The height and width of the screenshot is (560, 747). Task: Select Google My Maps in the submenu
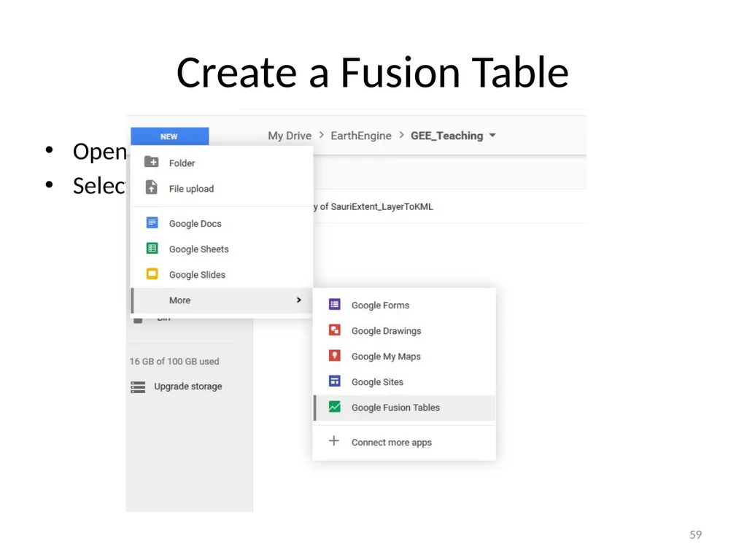click(404, 357)
